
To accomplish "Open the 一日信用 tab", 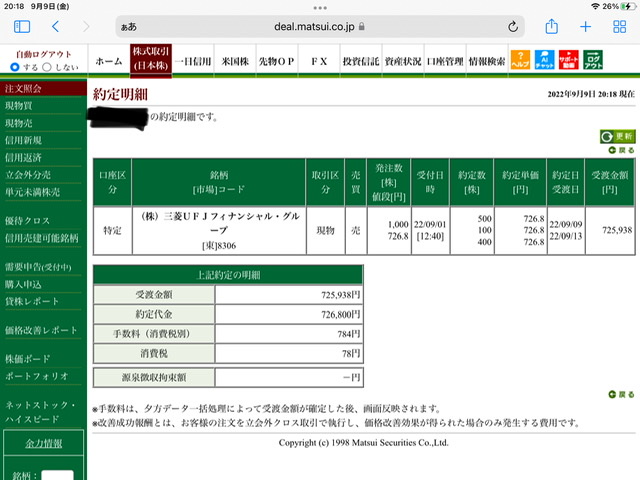I will 193,61.
